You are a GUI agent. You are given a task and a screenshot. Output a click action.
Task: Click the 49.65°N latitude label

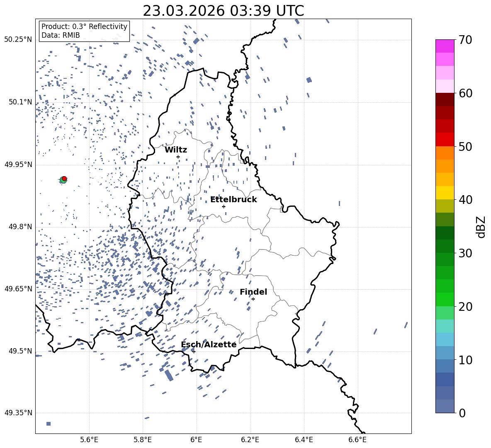click(18, 288)
